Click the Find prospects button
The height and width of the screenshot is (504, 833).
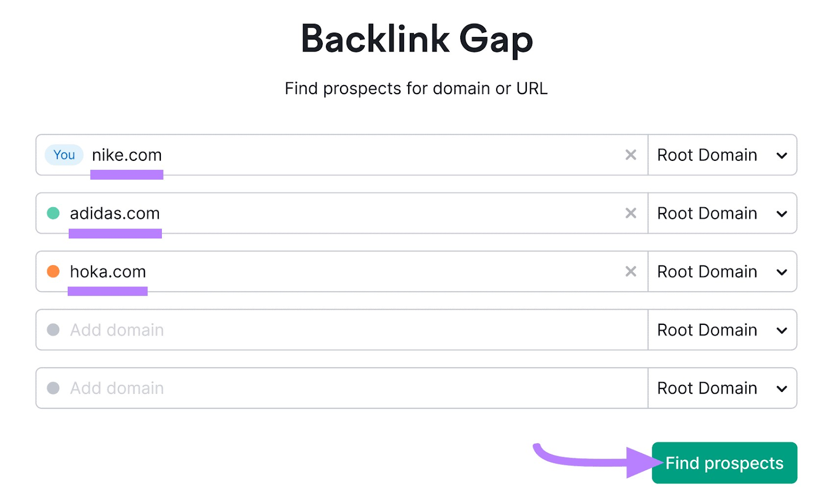(724, 462)
